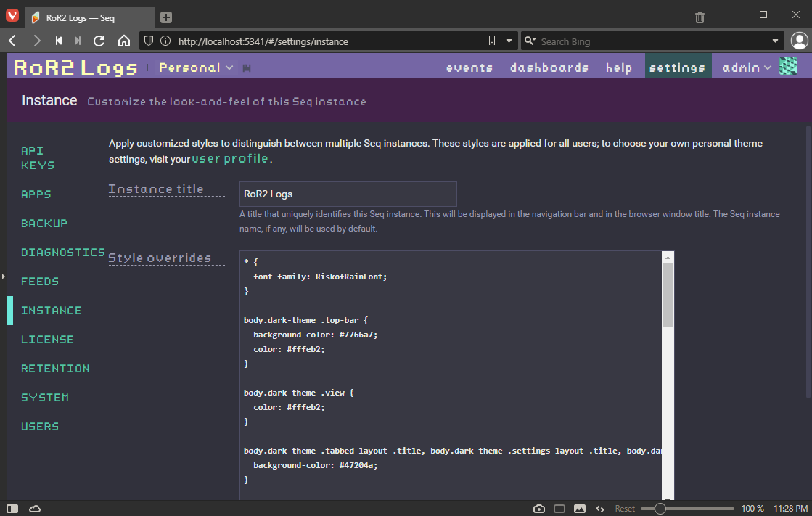Viewport: 812px width, 516px height.
Task: Click the RoR2 Logs instance title logo
Action: [75, 67]
